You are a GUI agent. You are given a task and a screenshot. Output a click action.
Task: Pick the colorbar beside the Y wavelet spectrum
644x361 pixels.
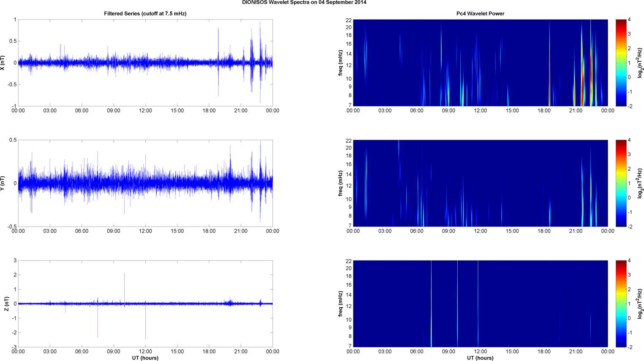coord(621,183)
